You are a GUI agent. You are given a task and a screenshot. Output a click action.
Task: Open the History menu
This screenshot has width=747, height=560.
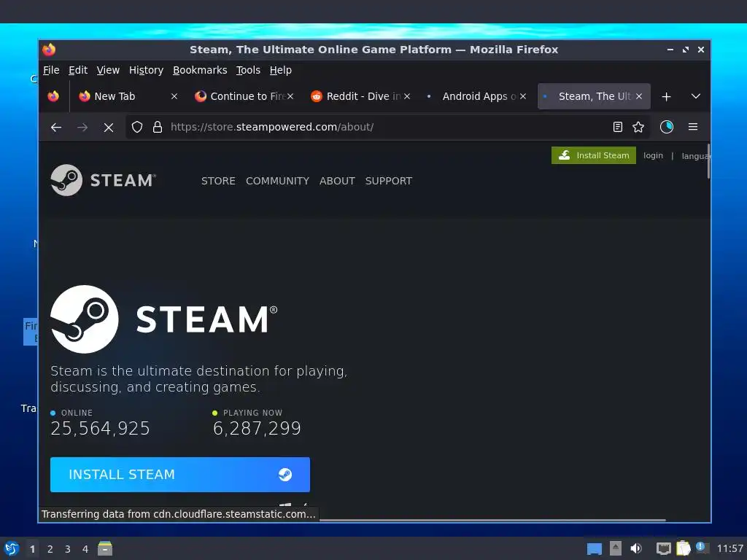(146, 70)
